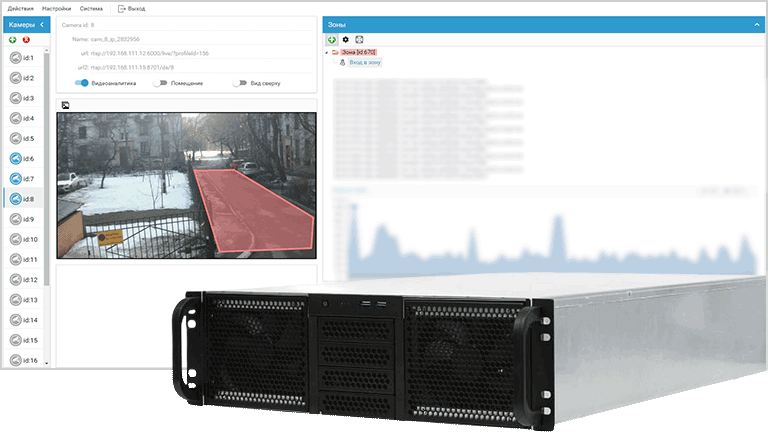This screenshot has width=768, height=436.
Task: Enable the Помещение switch
Action: tap(159, 83)
